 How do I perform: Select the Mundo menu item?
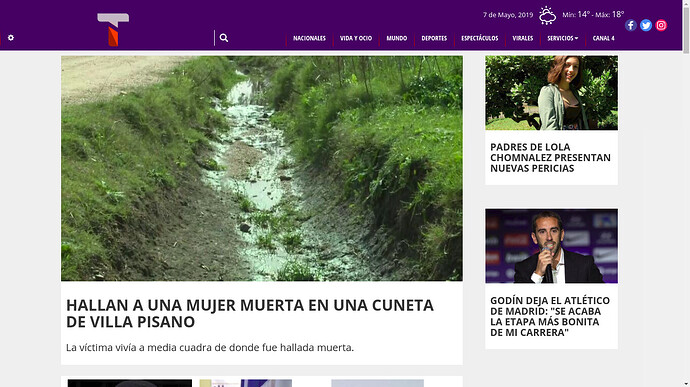point(396,38)
